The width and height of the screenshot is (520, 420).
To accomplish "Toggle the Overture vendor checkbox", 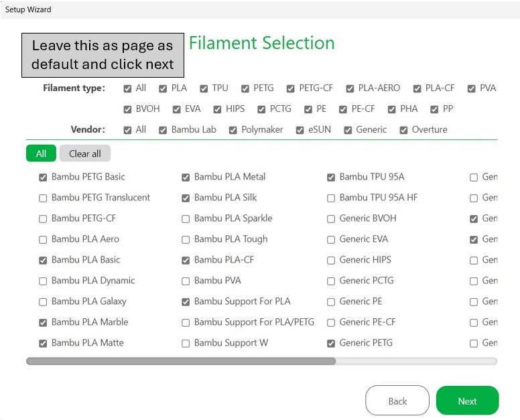I will click(x=403, y=130).
